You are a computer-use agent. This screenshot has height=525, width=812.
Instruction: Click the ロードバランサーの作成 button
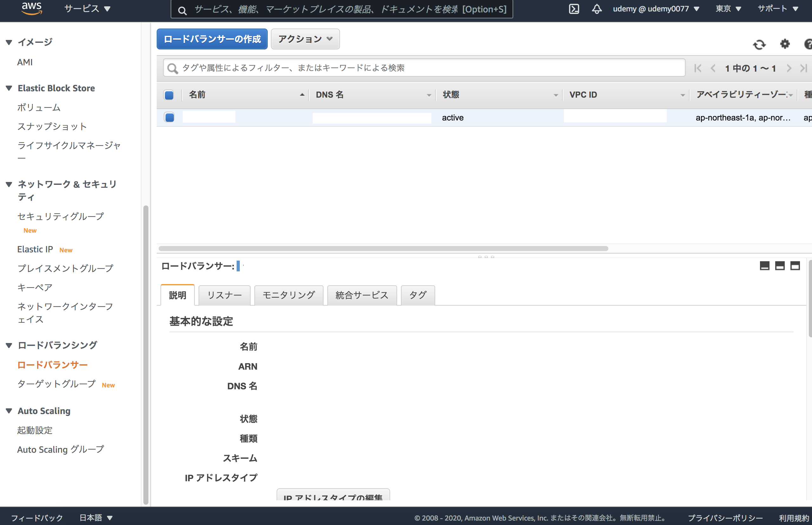pos(212,39)
